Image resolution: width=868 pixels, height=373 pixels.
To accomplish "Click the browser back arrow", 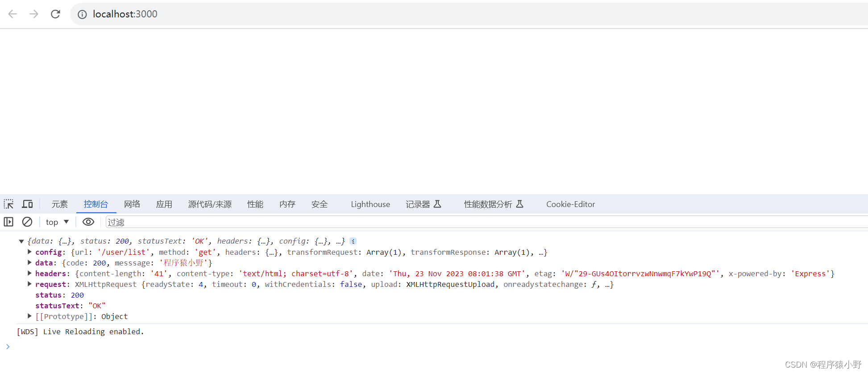I will [x=12, y=14].
